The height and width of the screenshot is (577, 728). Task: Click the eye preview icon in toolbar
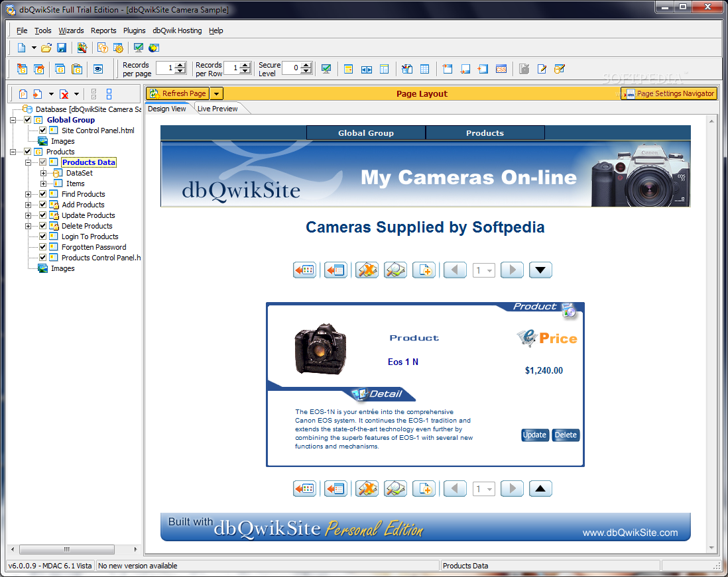[x=98, y=69]
